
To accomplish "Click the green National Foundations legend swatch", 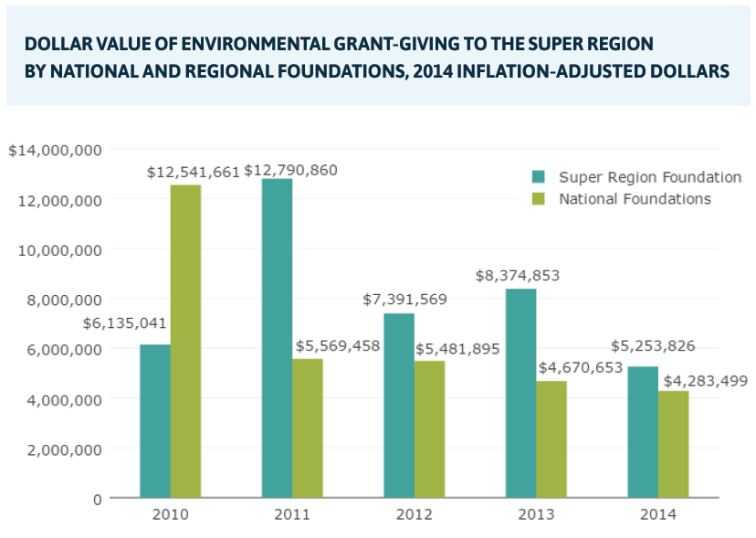I will tap(539, 198).
